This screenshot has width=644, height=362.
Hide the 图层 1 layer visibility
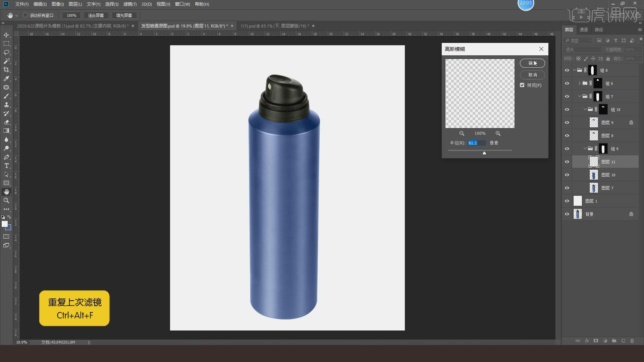click(x=567, y=201)
